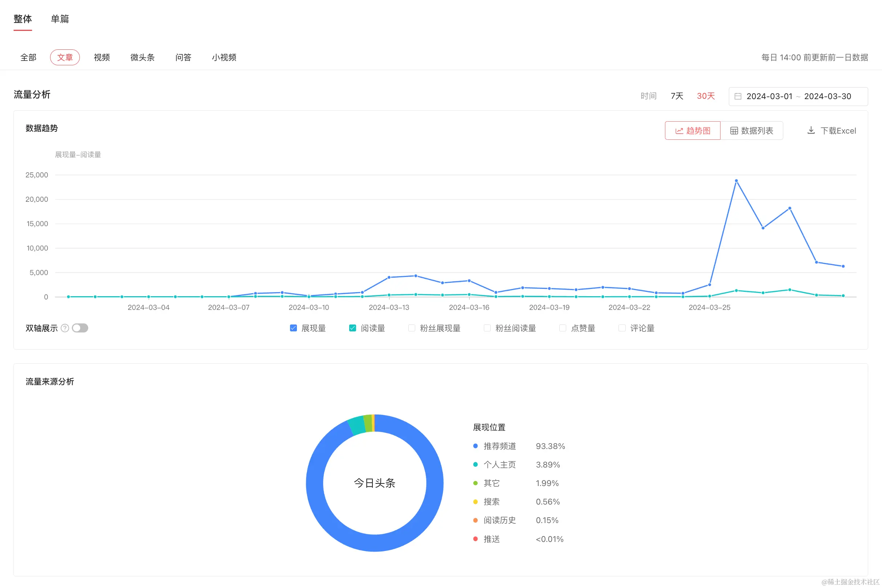882x588 pixels.
Task: Click the data list table icon
Action: (x=734, y=131)
